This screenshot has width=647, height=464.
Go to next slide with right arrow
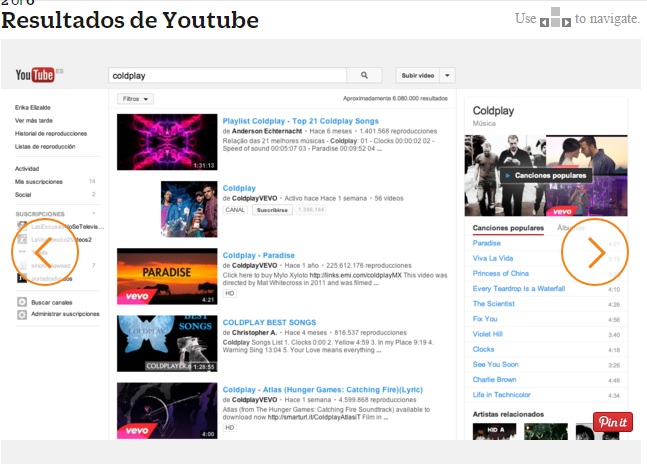tap(595, 252)
